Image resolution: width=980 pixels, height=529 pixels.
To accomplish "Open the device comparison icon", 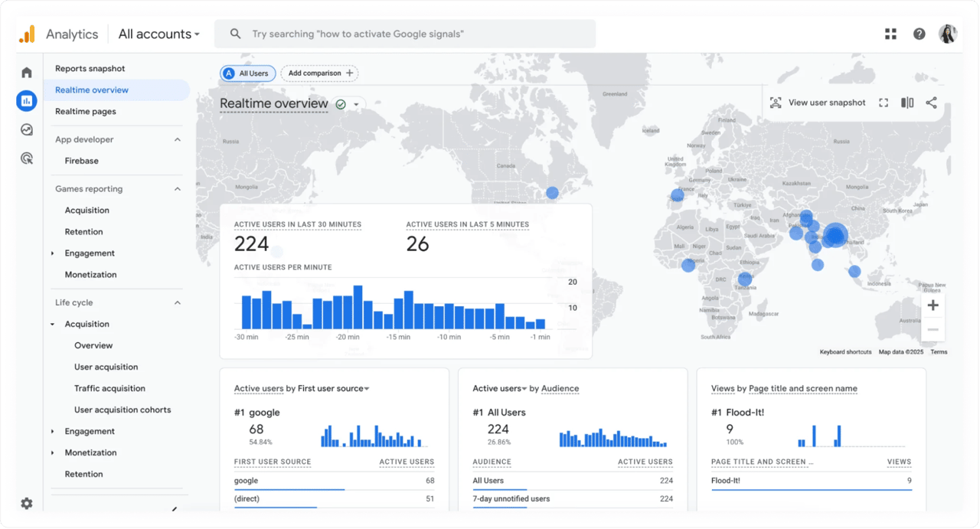I will click(x=906, y=102).
